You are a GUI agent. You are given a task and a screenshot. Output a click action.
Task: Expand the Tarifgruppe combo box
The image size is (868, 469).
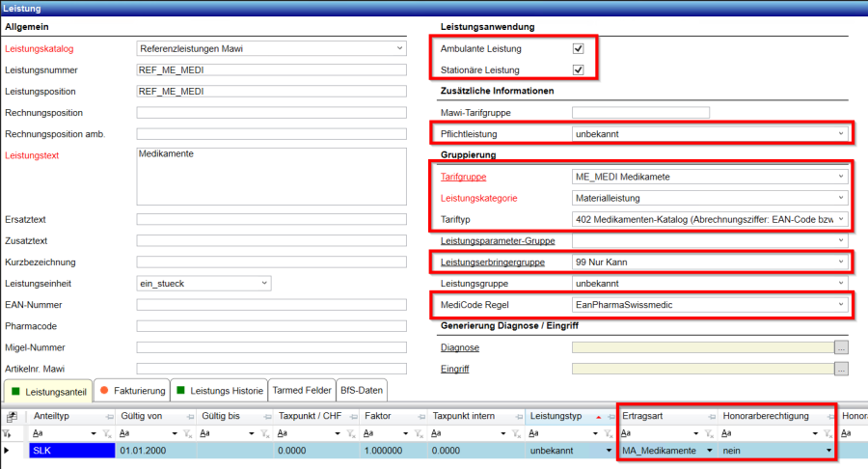pyautogui.click(x=840, y=177)
